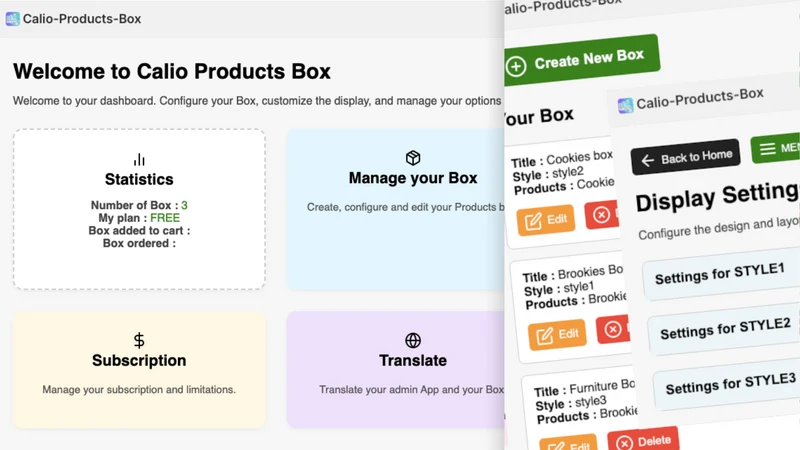Click the Create New Box button
800x450 pixels.
(x=582, y=61)
